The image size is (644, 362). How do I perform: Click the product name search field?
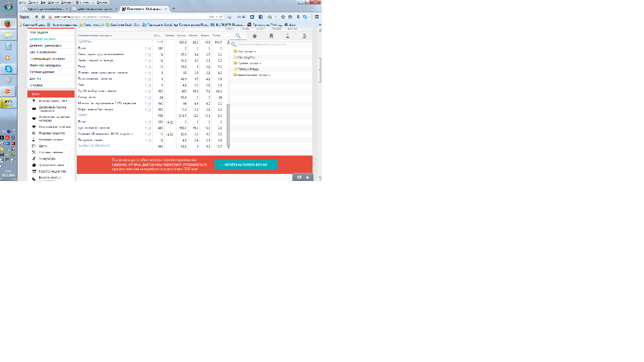[271, 44]
